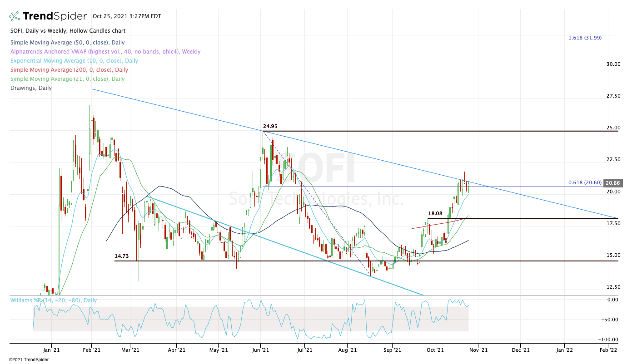The height and width of the screenshot is (364, 632).
Task: Click the Oct '21 date axis label
Action: (x=435, y=349)
